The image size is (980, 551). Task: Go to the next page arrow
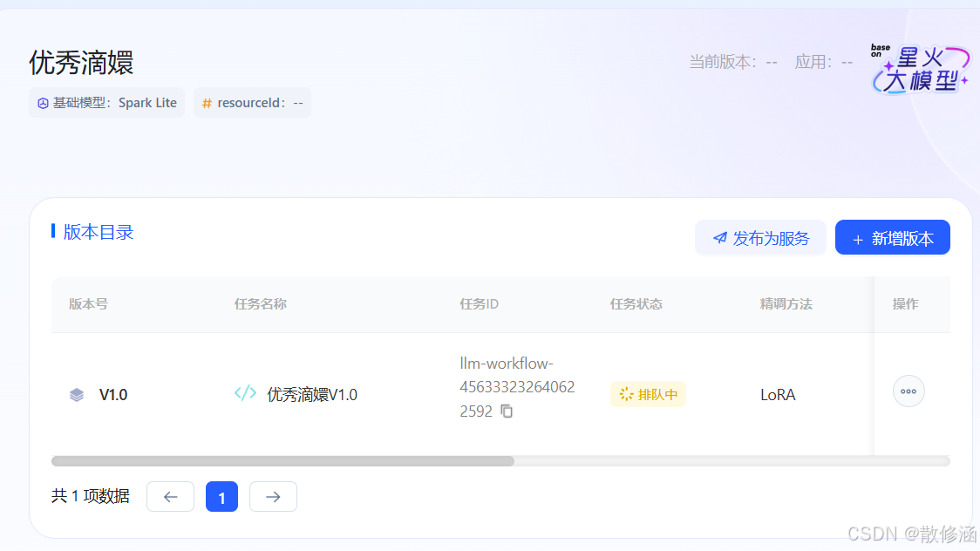pyautogui.click(x=273, y=497)
